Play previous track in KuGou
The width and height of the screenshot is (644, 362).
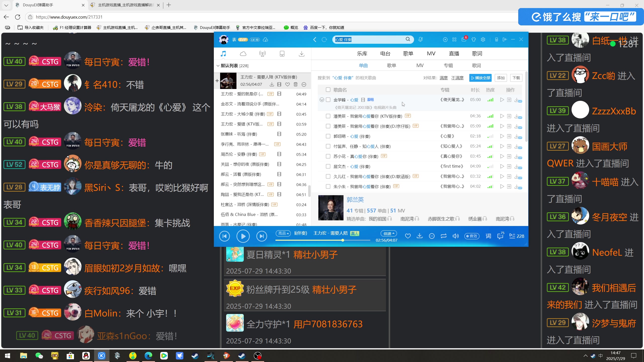224,236
